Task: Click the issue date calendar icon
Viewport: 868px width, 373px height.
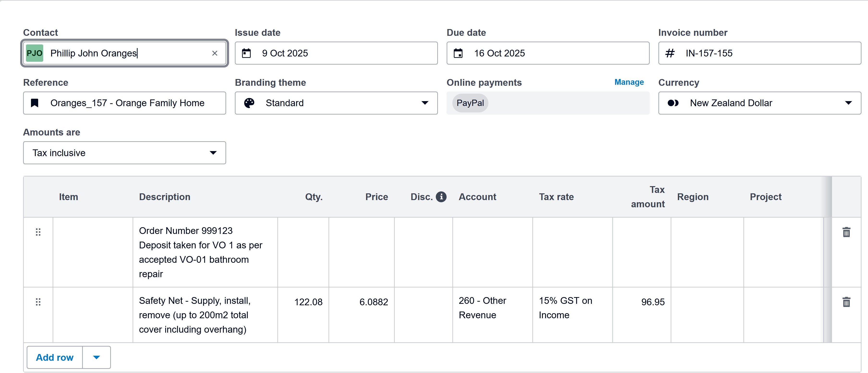Action: [x=246, y=53]
